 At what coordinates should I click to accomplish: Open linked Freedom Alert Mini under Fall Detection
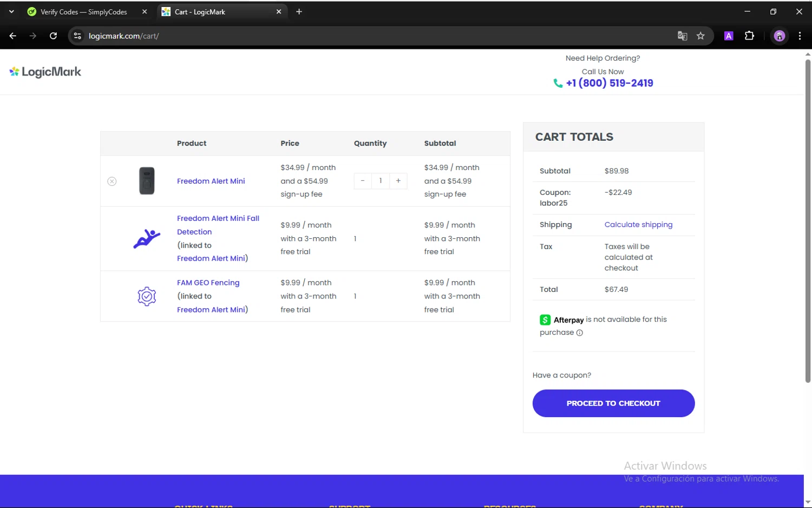click(211, 258)
